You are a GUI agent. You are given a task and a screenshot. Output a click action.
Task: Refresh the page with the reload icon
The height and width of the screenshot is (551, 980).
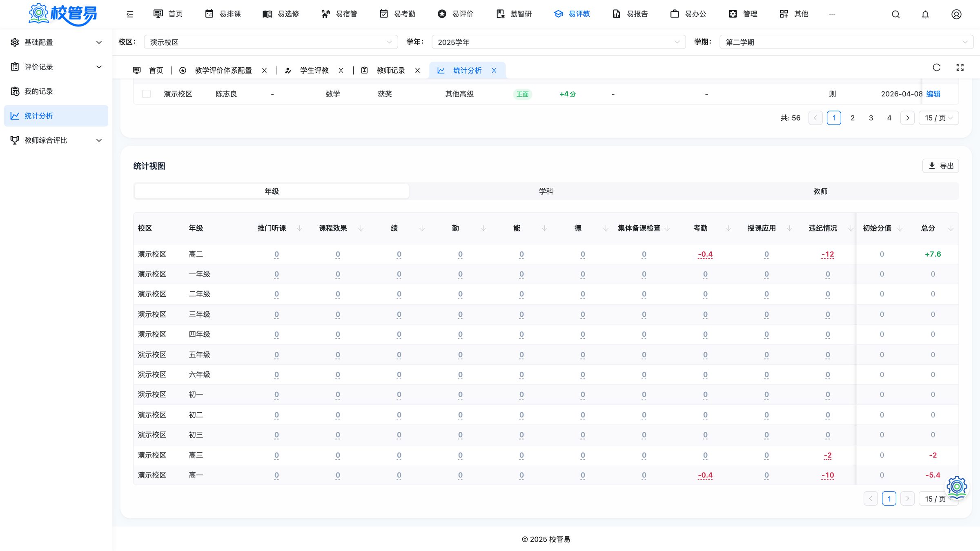click(x=937, y=68)
